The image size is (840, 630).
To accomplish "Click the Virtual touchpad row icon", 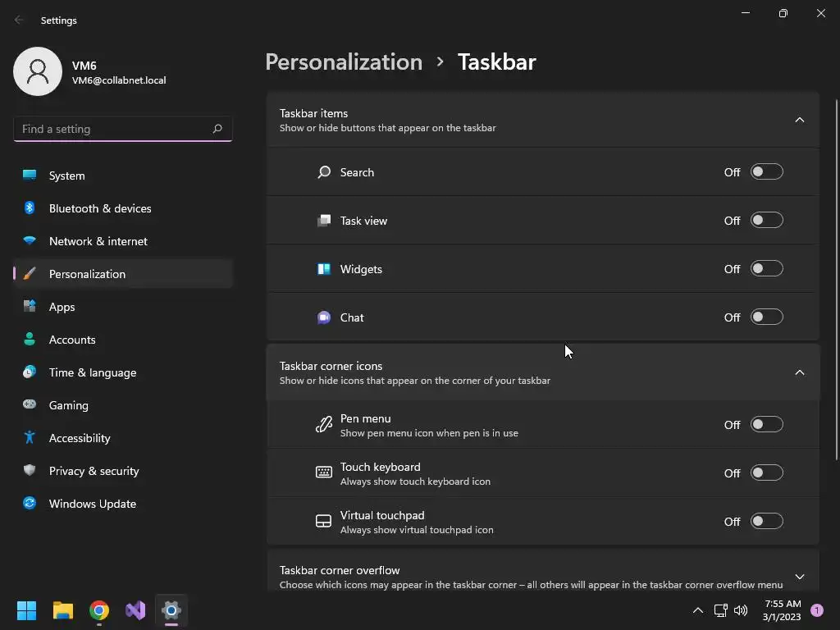I will [323, 521].
